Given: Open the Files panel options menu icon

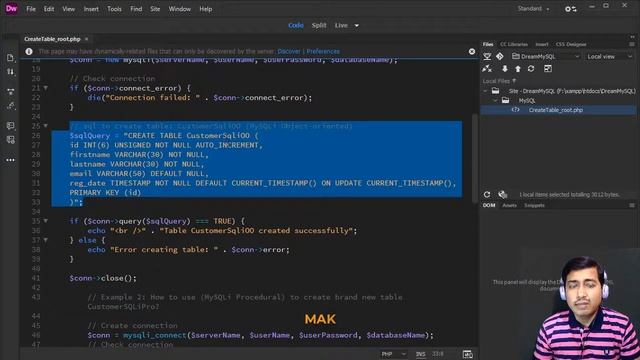Looking at the screenshot, I should [x=632, y=44].
